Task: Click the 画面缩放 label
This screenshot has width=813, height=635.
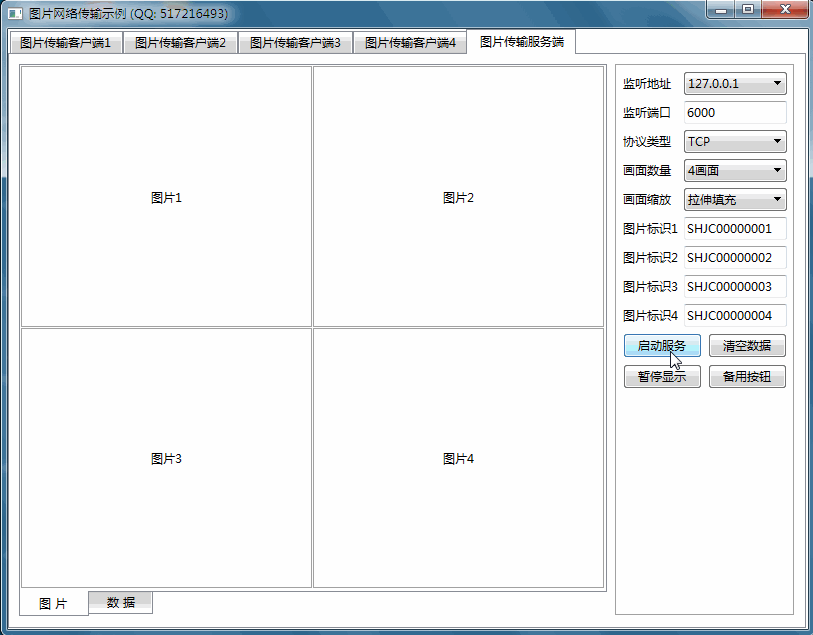Action: pyautogui.click(x=647, y=200)
